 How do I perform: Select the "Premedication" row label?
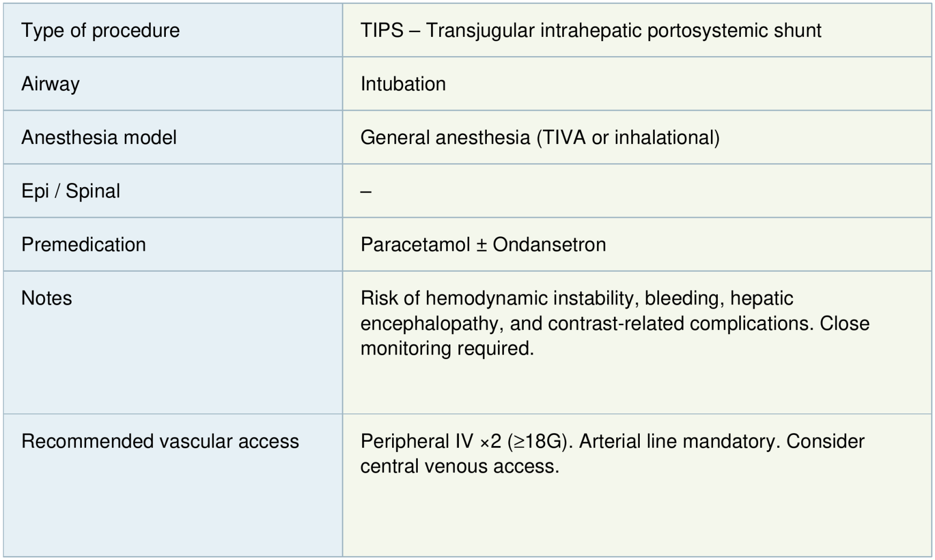click(83, 244)
